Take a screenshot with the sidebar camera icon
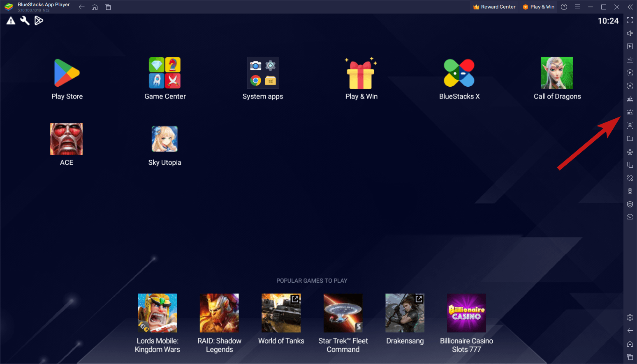This screenshot has width=637, height=364. tap(630, 125)
